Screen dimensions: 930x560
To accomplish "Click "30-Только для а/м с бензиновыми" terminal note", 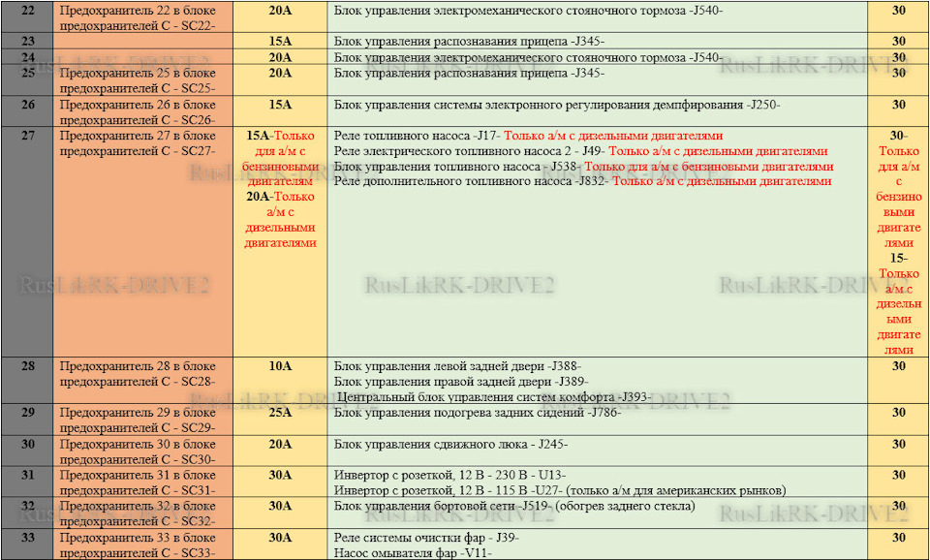I will click(x=899, y=189).
